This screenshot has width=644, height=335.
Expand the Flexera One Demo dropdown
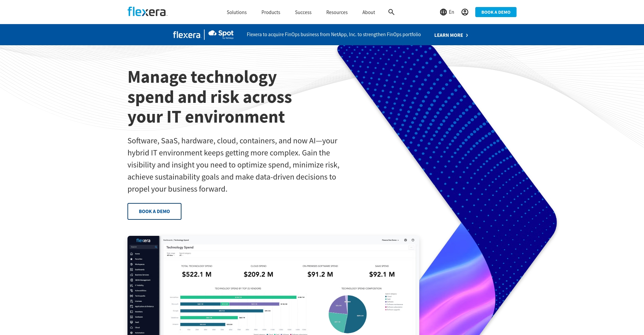[x=390, y=240]
